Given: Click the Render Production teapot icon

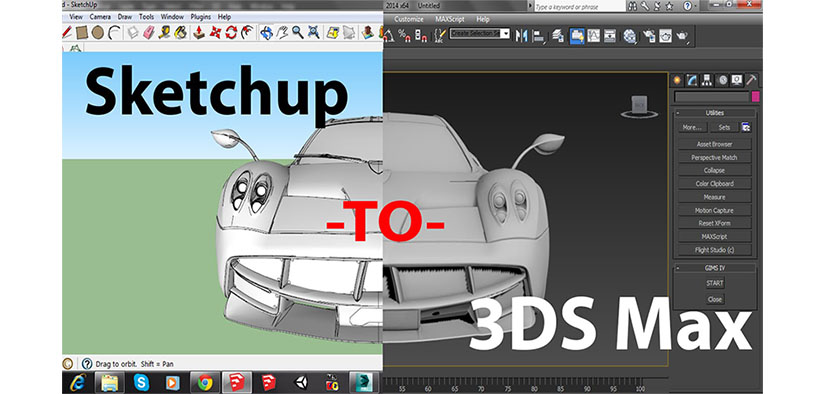Looking at the screenshot, I should coord(682,36).
